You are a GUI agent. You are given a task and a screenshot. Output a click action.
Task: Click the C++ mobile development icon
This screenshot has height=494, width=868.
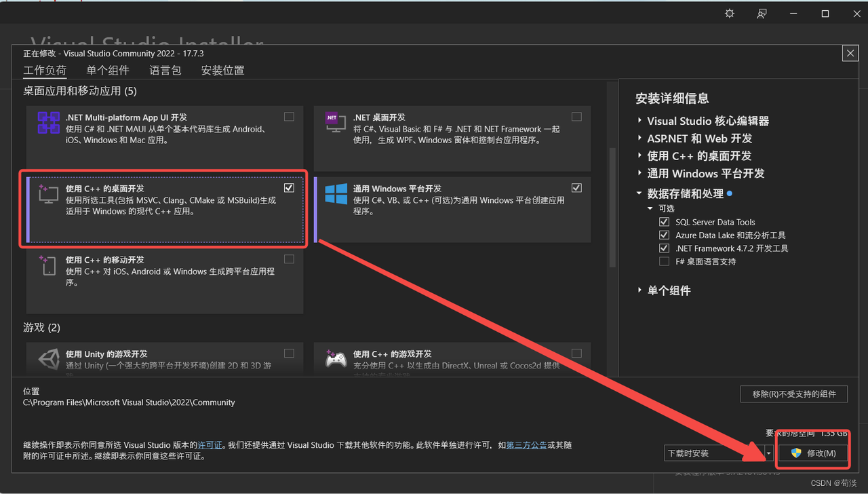(x=48, y=265)
